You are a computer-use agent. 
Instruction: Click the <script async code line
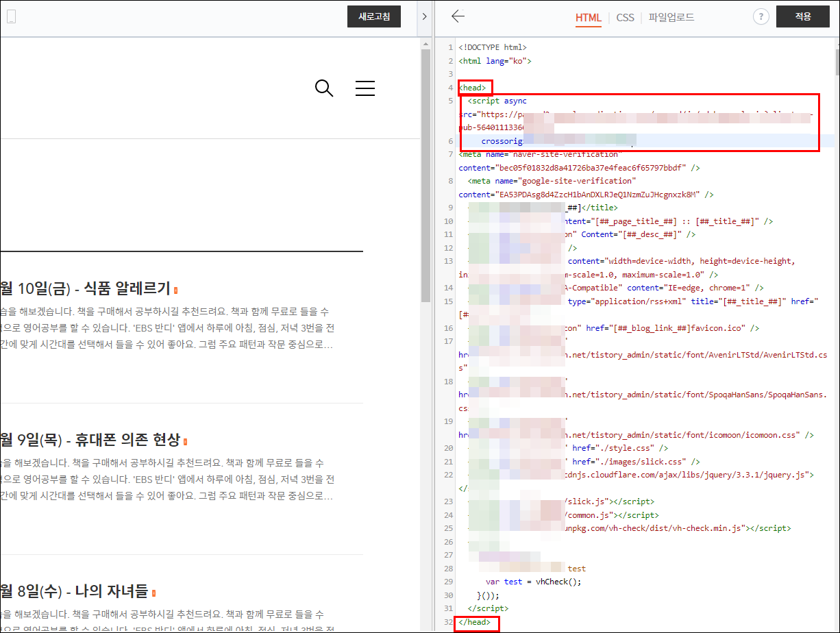pyautogui.click(x=497, y=101)
